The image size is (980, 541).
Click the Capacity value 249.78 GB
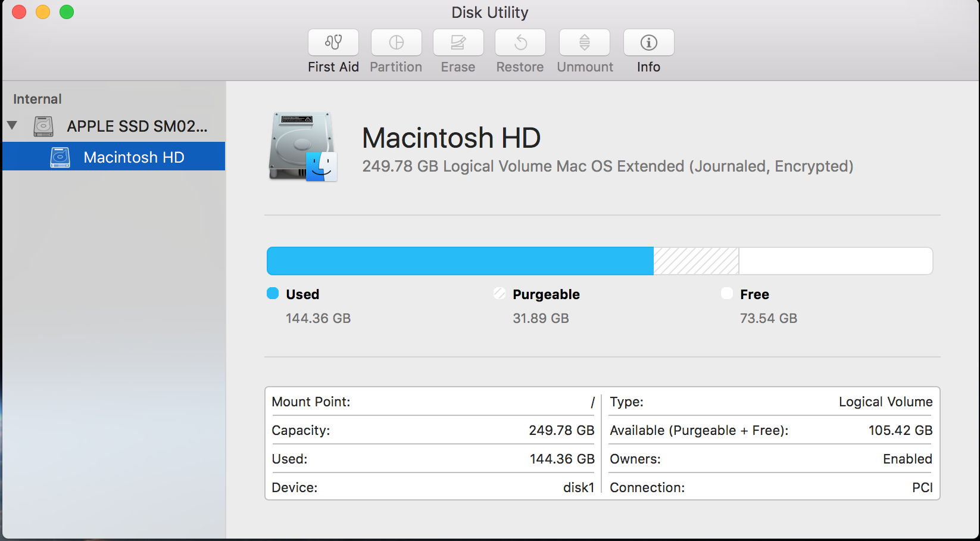coord(561,430)
